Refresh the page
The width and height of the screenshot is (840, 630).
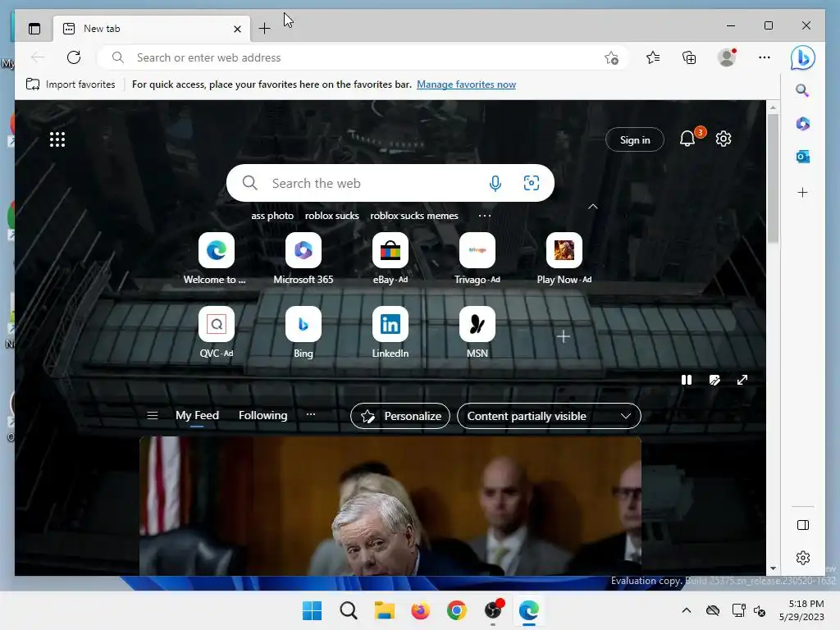pyautogui.click(x=74, y=57)
